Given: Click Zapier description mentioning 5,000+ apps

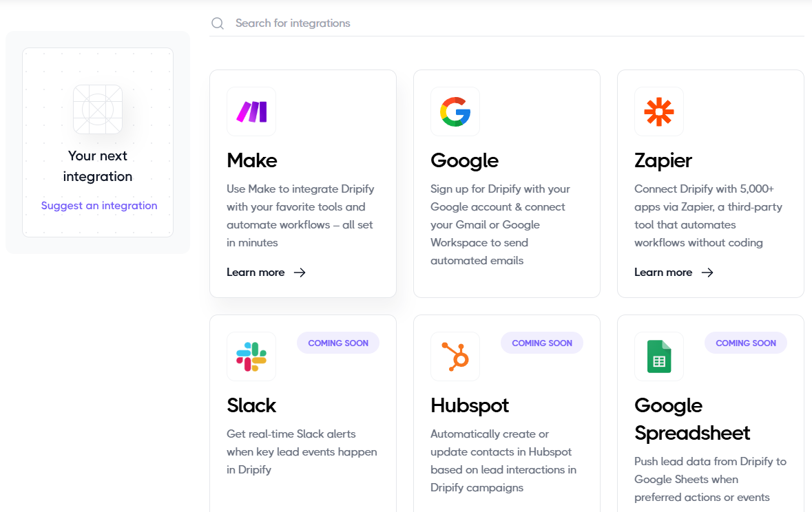Looking at the screenshot, I should 709,215.
